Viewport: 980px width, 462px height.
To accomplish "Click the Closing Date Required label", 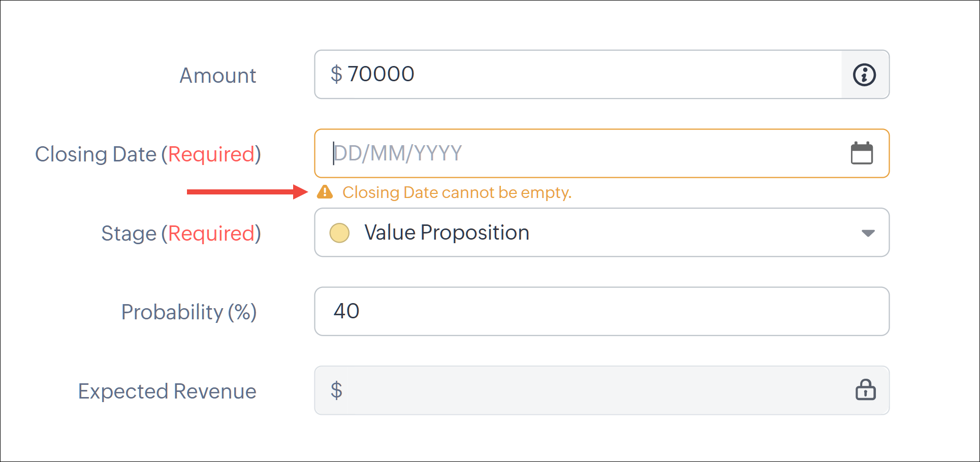I will (x=147, y=154).
